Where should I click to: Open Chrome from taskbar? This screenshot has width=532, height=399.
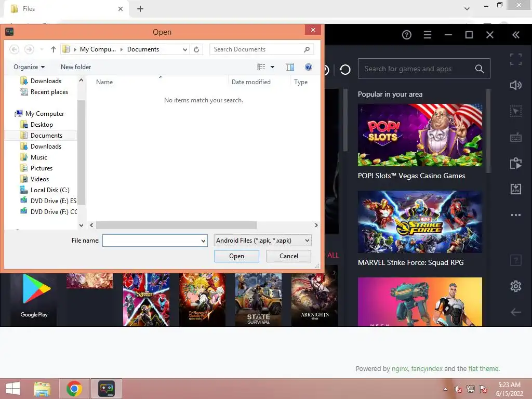tap(74, 389)
